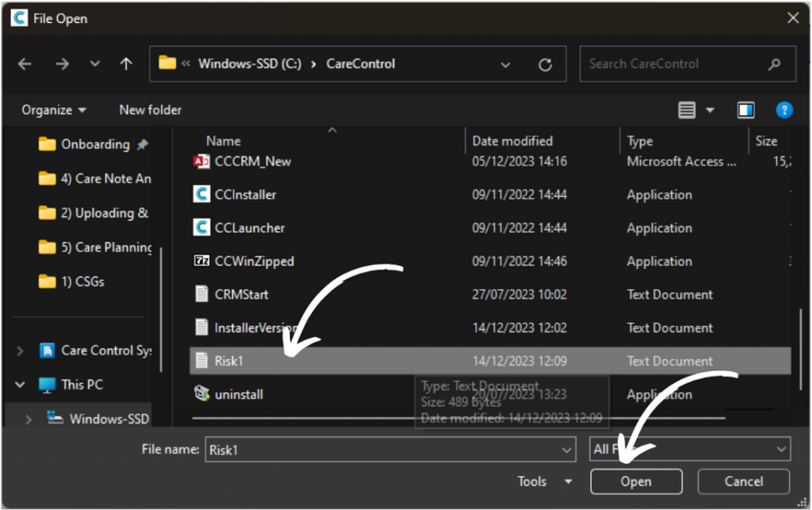The width and height of the screenshot is (812, 510).
Task: Select Care Control Sys in navigation pane
Action: pos(96,351)
